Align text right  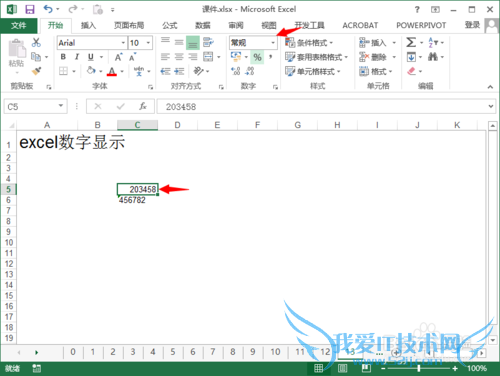(193, 57)
